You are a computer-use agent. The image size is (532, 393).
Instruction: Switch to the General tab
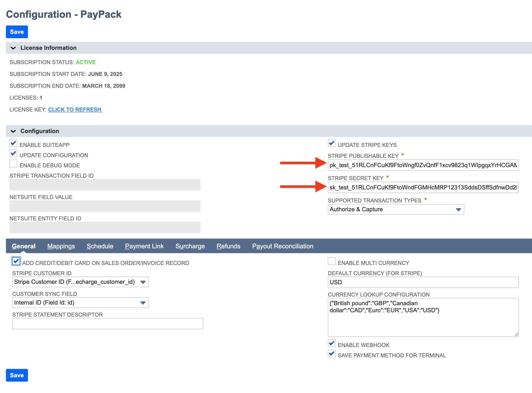tap(24, 246)
